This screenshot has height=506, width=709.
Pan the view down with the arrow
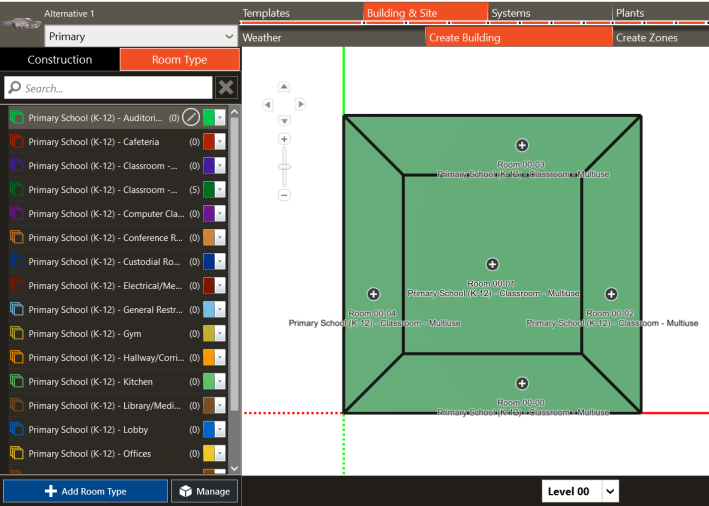tap(284, 121)
